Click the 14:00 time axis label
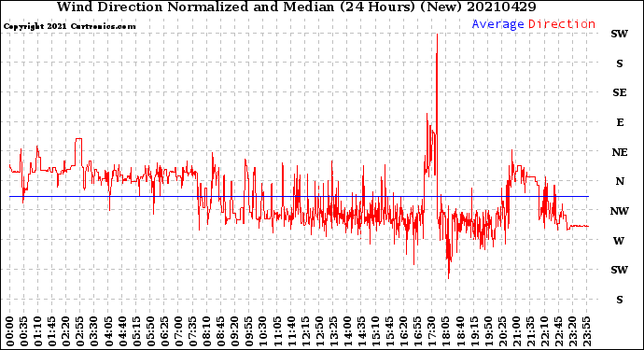Image resolution: width=644 pixels, height=350 pixels. [x=347, y=331]
